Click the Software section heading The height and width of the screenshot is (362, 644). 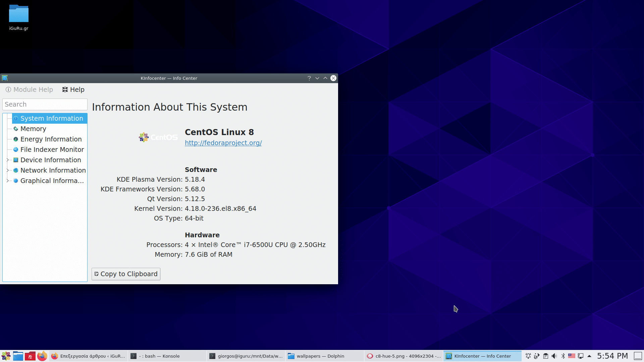[201, 170]
